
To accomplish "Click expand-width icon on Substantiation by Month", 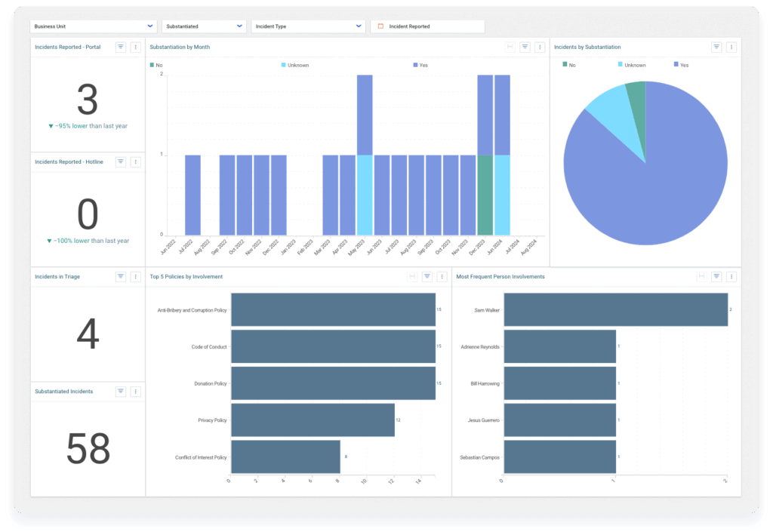I will click(x=510, y=47).
